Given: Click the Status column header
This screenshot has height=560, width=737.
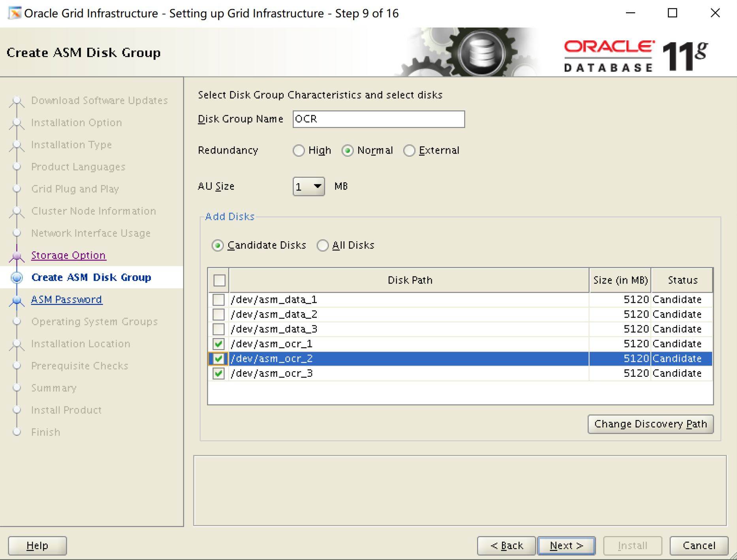Looking at the screenshot, I should coord(682,280).
